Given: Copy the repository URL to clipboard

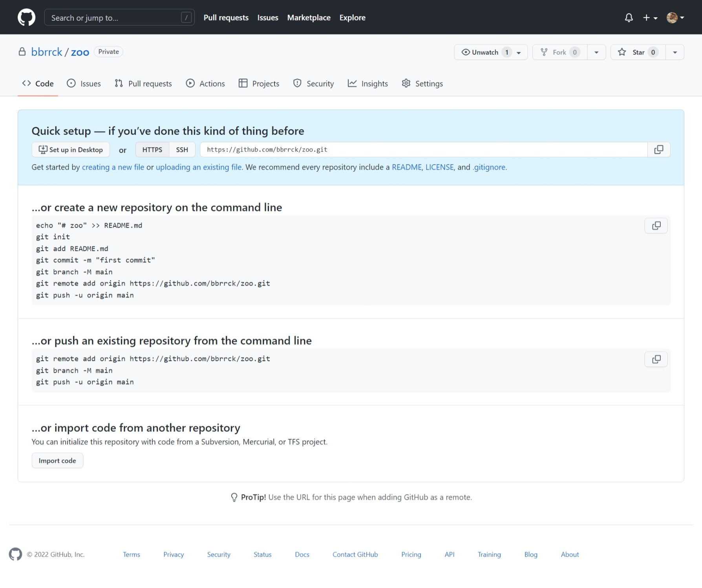Looking at the screenshot, I should click(x=658, y=150).
